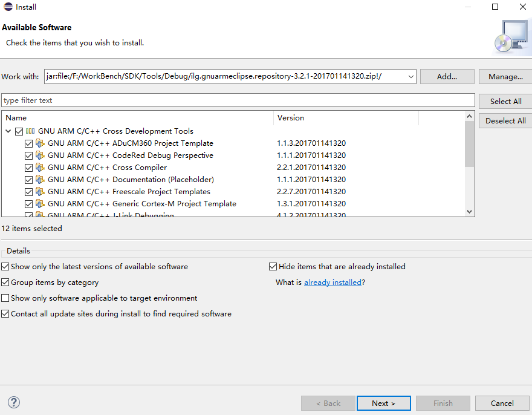Click the Cross Compiler feature icon
532x415 pixels.
(x=40, y=168)
